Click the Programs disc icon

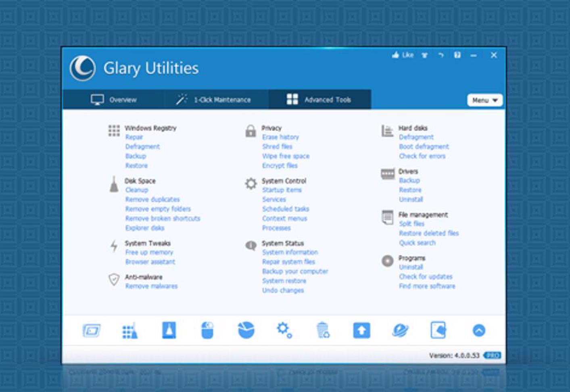[387, 261]
